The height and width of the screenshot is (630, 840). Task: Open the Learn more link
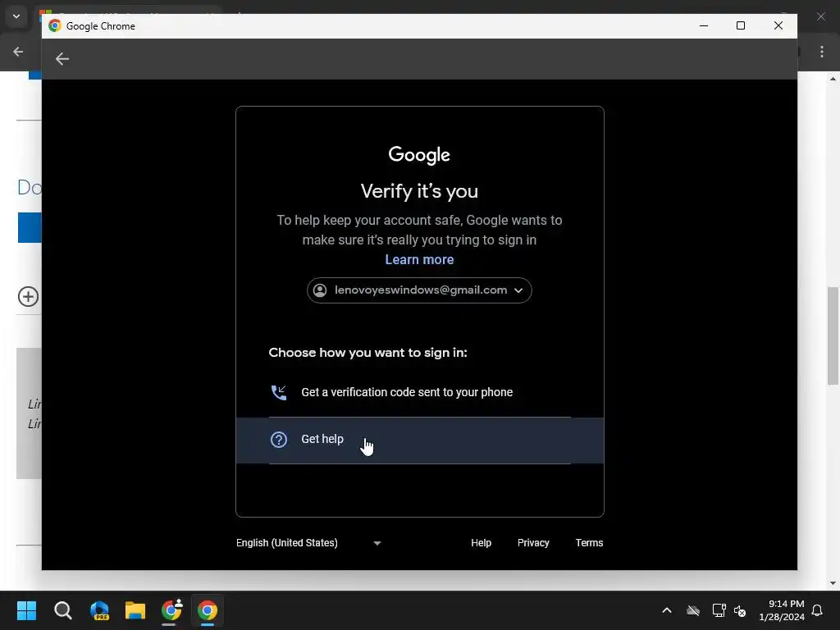pos(419,260)
